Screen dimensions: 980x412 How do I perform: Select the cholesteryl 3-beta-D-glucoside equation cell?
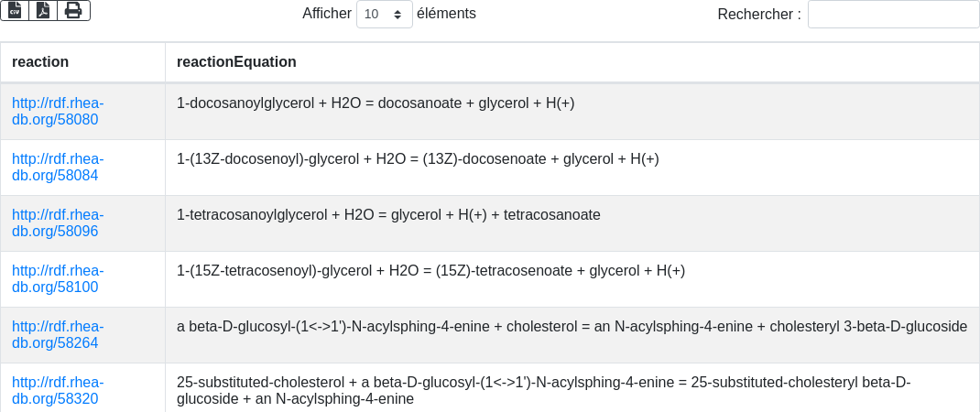click(x=572, y=327)
